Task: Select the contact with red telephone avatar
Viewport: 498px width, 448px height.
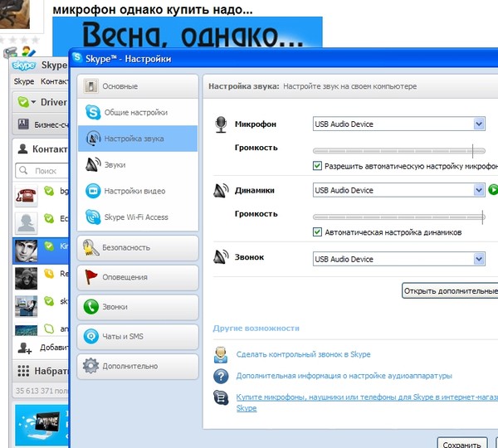Action: (x=27, y=194)
